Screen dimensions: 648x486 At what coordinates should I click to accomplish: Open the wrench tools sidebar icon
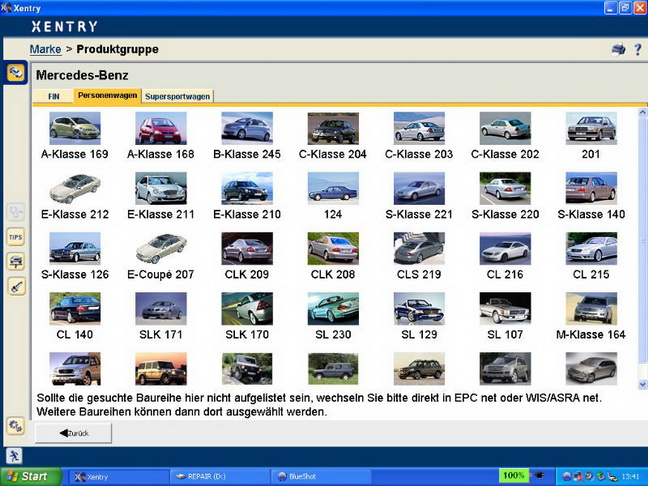click(16, 286)
